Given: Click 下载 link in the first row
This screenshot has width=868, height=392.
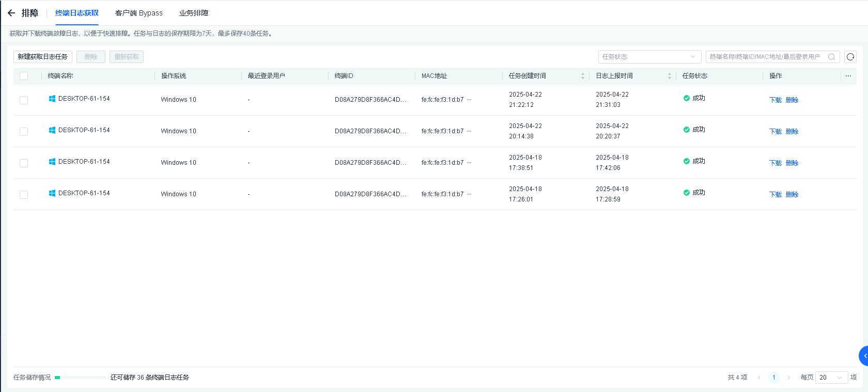Looking at the screenshot, I should 775,100.
